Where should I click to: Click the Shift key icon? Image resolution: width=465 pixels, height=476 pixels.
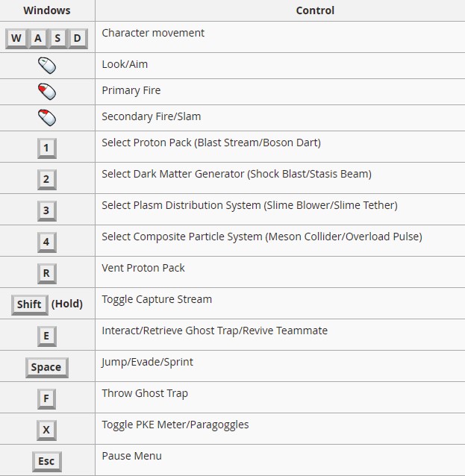[29, 305]
